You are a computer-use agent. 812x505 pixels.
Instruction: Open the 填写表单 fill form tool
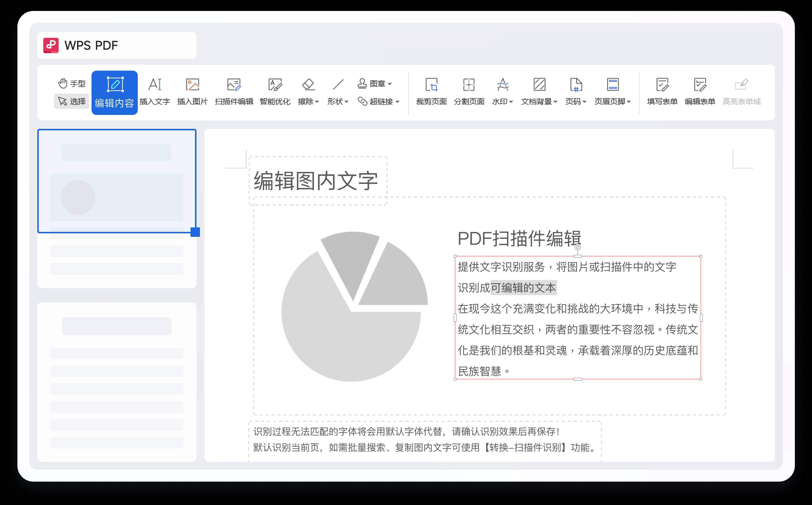click(x=662, y=92)
